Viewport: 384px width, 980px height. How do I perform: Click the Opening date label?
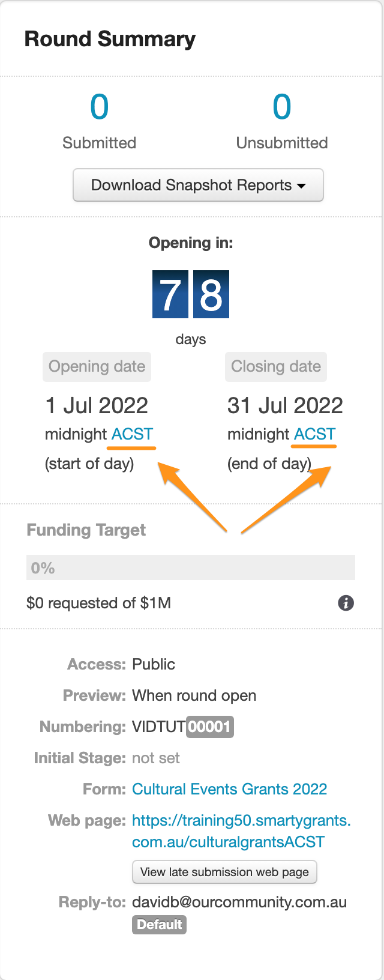(x=97, y=367)
